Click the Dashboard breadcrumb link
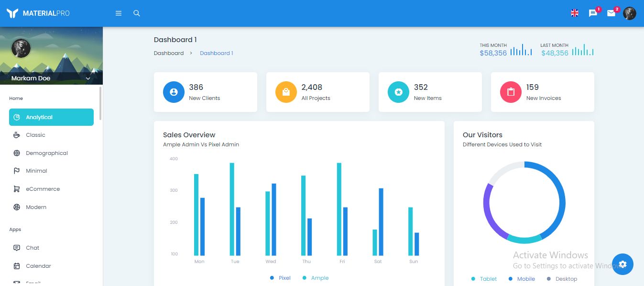 (169, 53)
